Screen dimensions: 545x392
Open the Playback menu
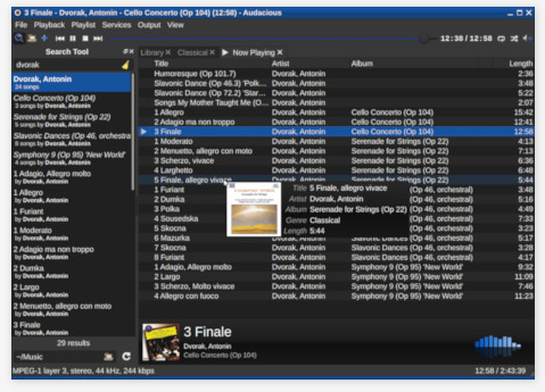pos(49,25)
